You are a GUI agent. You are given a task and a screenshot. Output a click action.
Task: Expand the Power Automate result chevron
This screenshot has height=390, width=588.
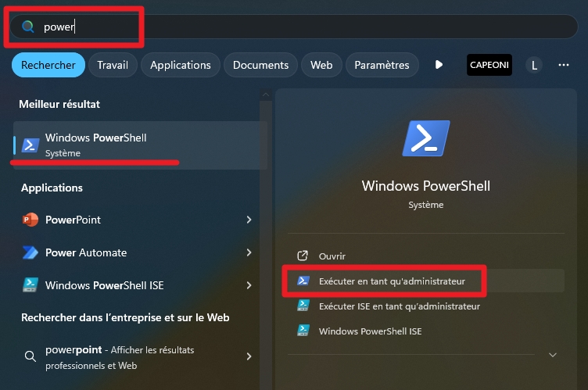pyautogui.click(x=249, y=252)
